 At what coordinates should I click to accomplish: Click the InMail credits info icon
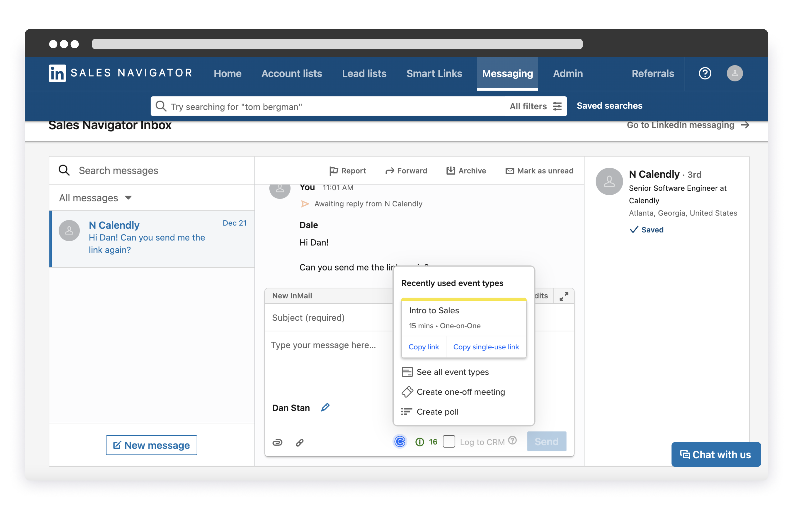[x=419, y=442]
